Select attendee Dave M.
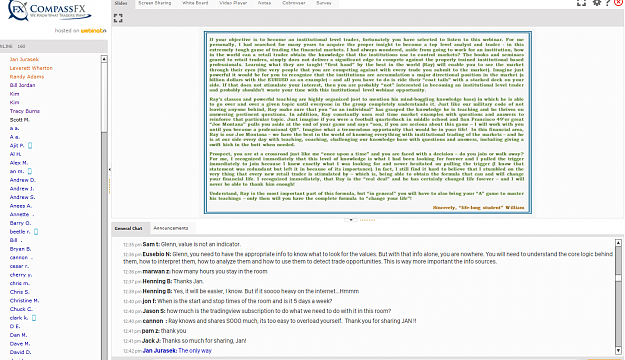The width and height of the screenshot is (625, 360). (x=19, y=344)
